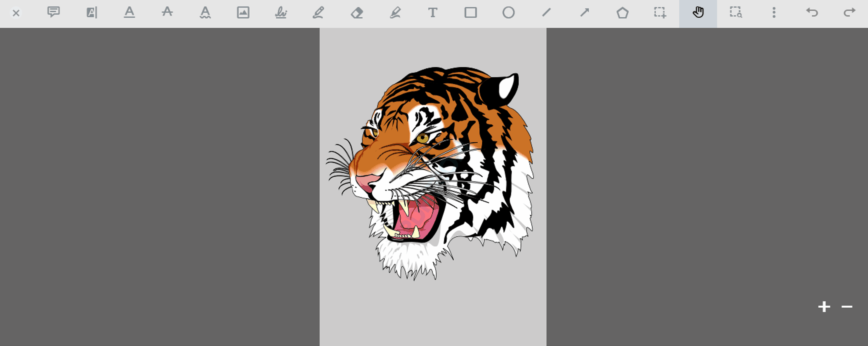Image resolution: width=868 pixels, height=346 pixels.
Task: Click the undo arrow button
Action: (812, 12)
